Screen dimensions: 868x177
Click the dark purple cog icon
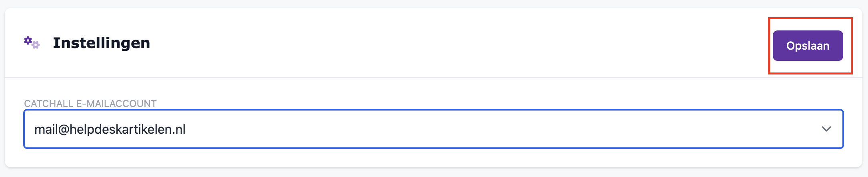point(28,40)
